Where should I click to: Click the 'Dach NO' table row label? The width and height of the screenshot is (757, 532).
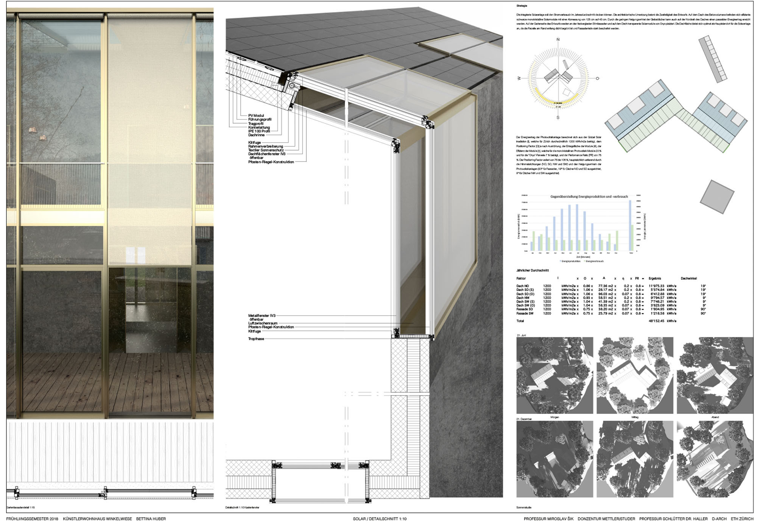522,286
